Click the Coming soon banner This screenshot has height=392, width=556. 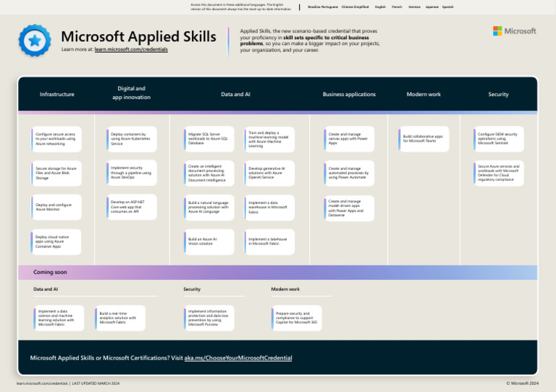click(x=278, y=273)
